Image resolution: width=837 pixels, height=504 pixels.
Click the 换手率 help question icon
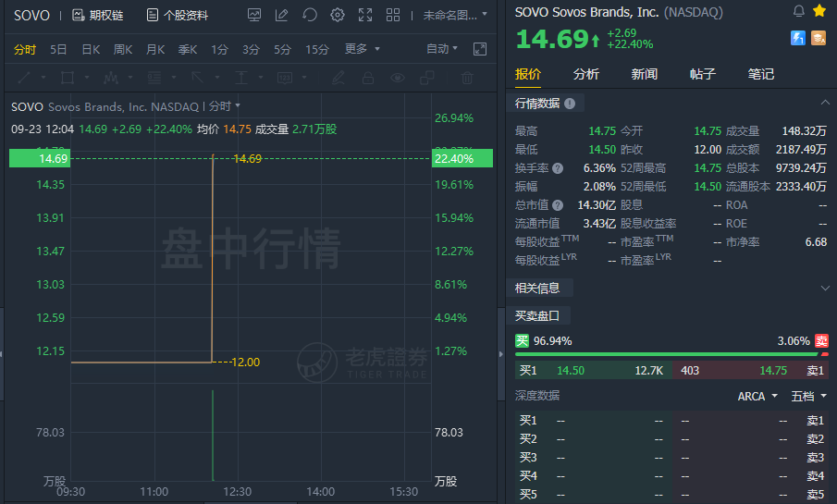(558, 168)
